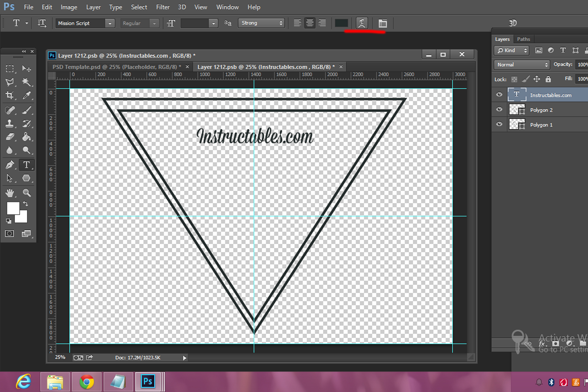Right align the text
This screenshot has height=392, width=588.
coord(322,23)
